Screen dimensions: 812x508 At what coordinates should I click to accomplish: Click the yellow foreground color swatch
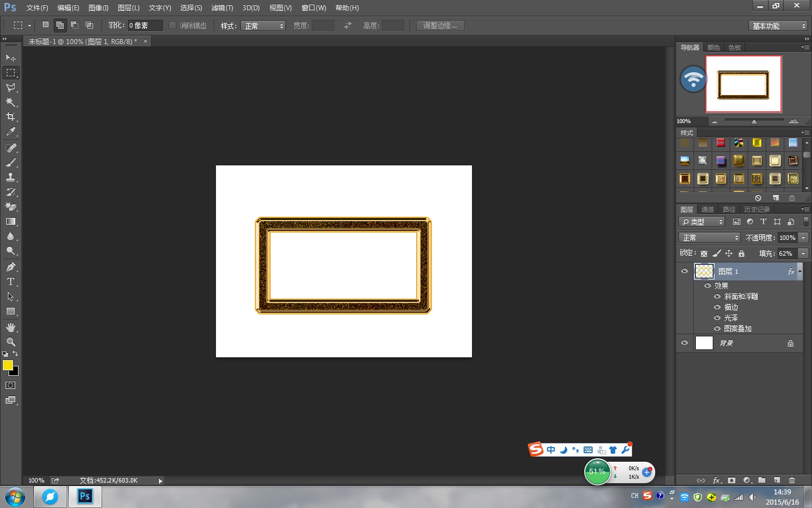coord(8,365)
